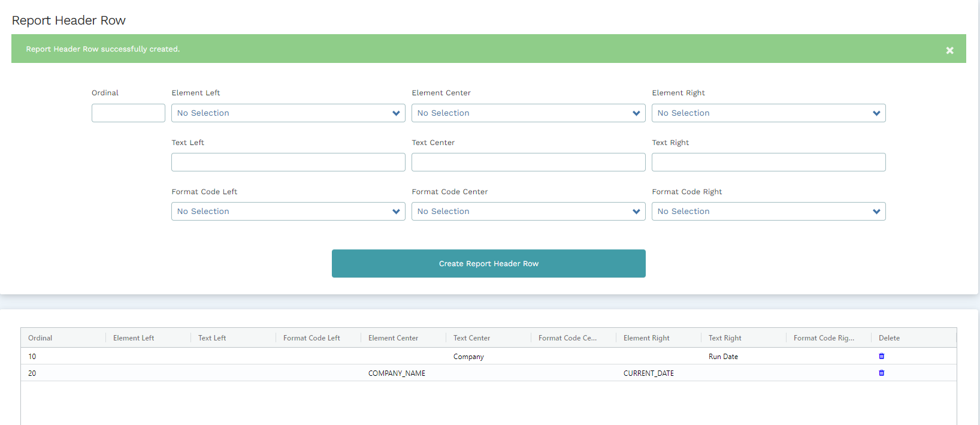Select the COMPANY_NAME table cell
Image resolution: width=980 pixels, height=425 pixels.
click(397, 373)
